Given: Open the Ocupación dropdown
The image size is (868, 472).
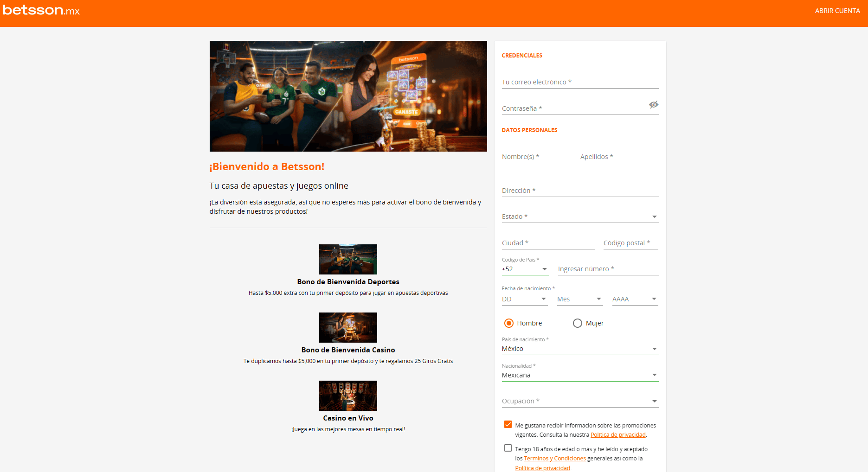Looking at the screenshot, I should pyautogui.click(x=580, y=401).
